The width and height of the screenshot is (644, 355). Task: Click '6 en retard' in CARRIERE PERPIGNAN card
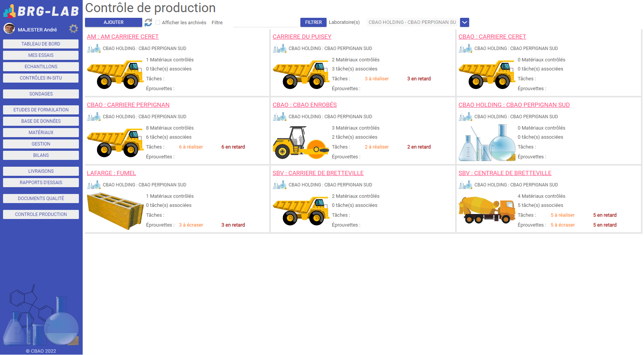tap(233, 147)
